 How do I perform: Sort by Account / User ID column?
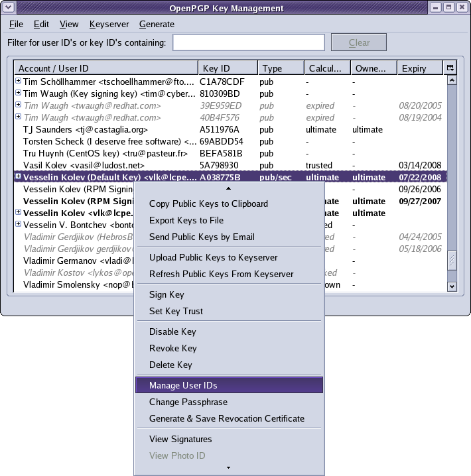[x=106, y=68]
